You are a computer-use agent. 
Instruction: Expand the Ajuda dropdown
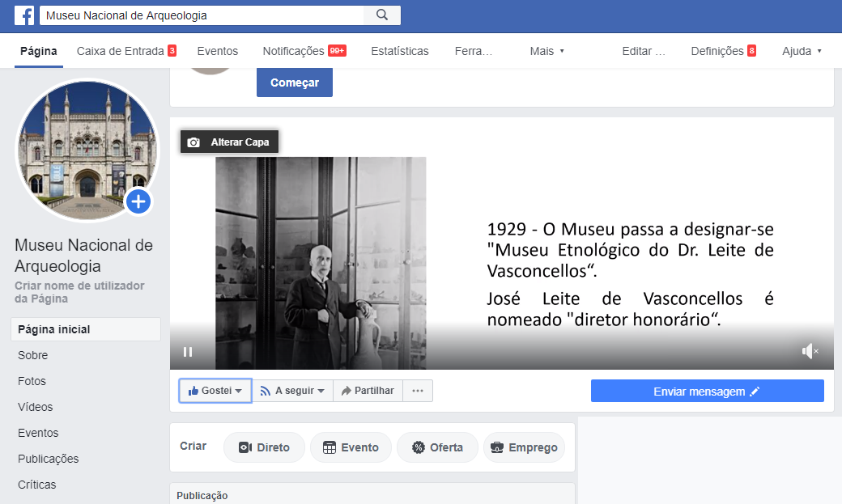(x=802, y=51)
